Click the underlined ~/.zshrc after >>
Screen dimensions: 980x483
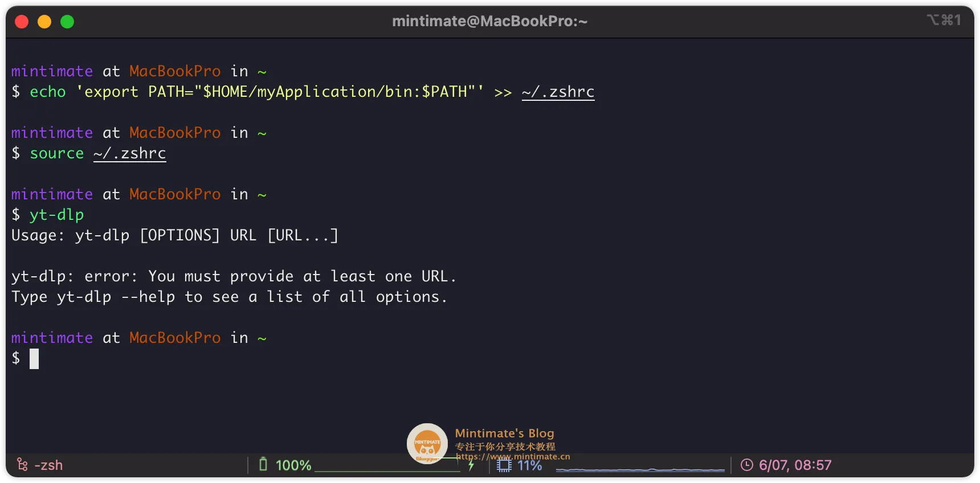pos(558,92)
